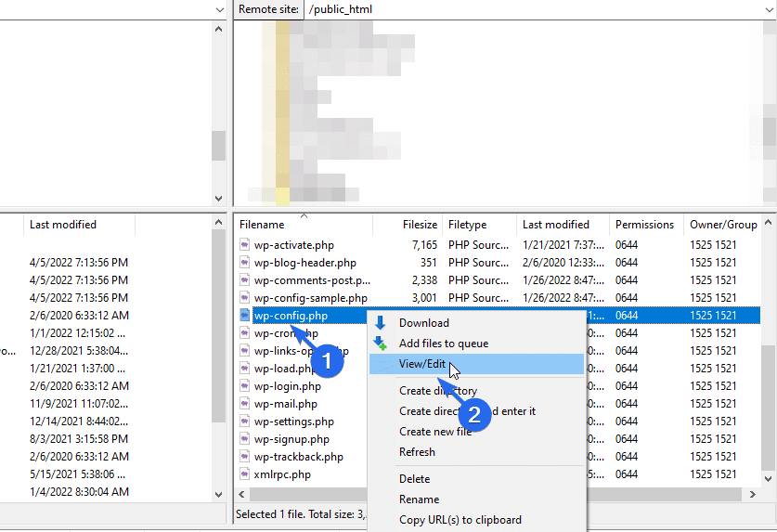
Task: Click the wp-comments-post file icon
Action: pyautogui.click(x=244, y=280)
